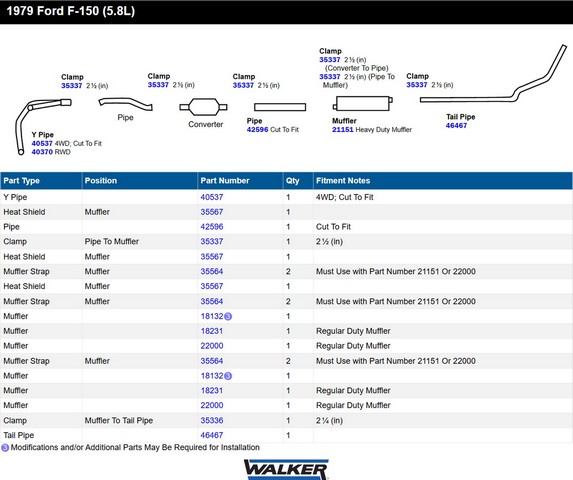Select the Qty column header
Image resolution: width=573 pixels, height=480 pixels.
point(298,181)
